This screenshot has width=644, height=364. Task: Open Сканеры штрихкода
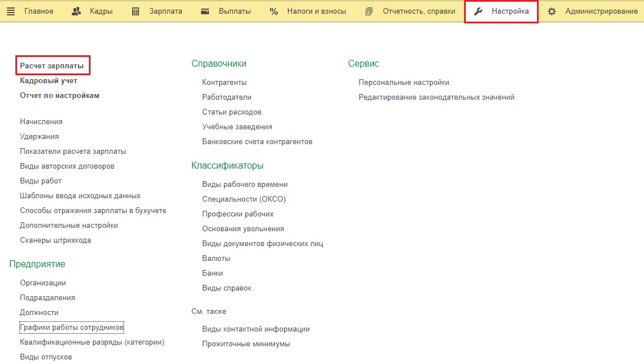55,240
